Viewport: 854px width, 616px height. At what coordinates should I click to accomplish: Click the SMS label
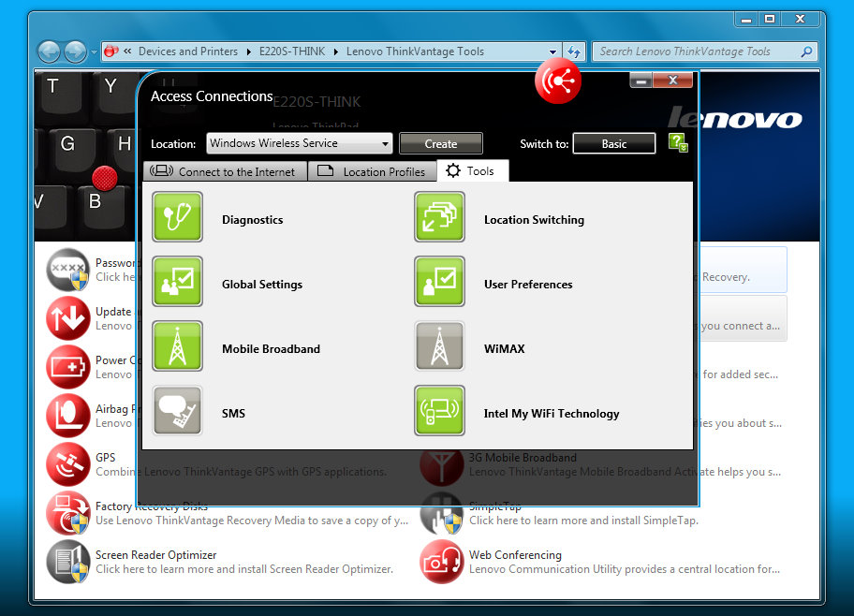click(233, 414)
